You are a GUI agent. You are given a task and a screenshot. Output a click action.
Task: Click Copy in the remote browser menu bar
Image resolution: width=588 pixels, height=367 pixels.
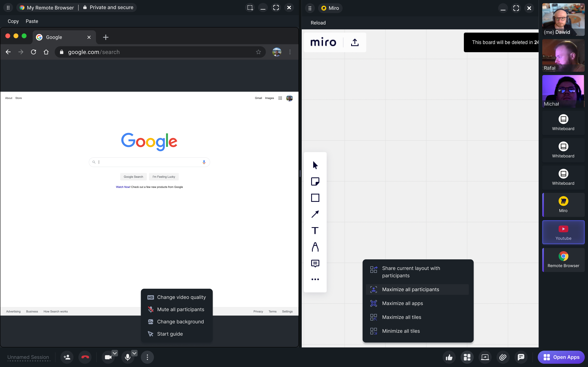coord(13,21)
